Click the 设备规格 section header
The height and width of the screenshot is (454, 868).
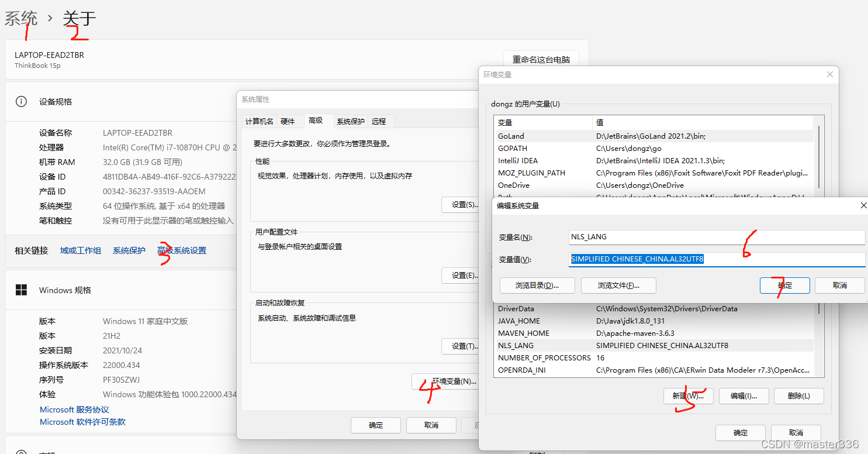tap(56, 101)
